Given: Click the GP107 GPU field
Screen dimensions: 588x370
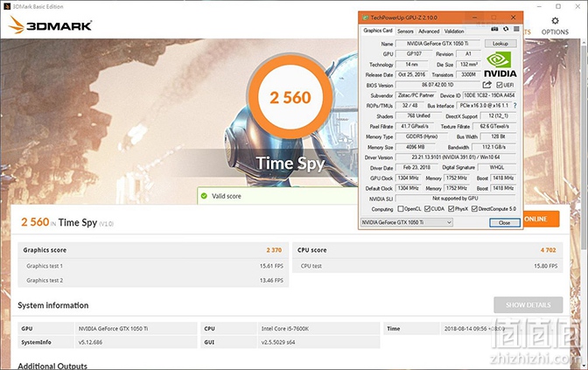Looking at the screenshot, I should click(x=414, y=54).
